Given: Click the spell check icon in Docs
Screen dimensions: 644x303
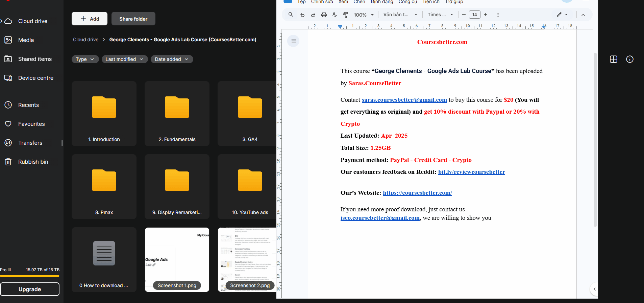Looking at the screenshot, I should 335,15.
